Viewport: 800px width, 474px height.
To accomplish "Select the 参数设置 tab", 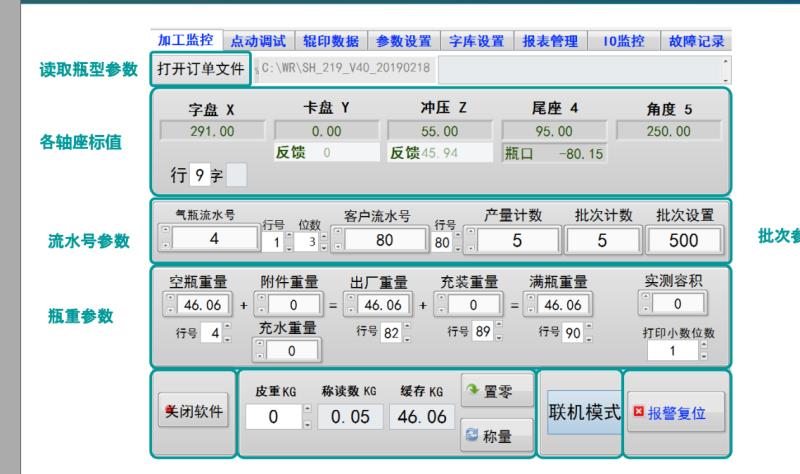I will pyautogui.click(x=403, y=41).
